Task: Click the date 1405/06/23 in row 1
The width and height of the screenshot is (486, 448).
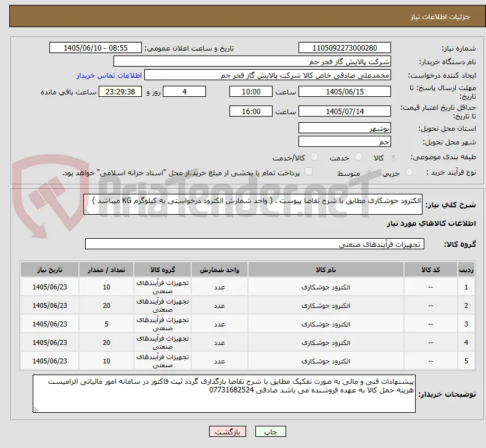Action: point(49,287)
